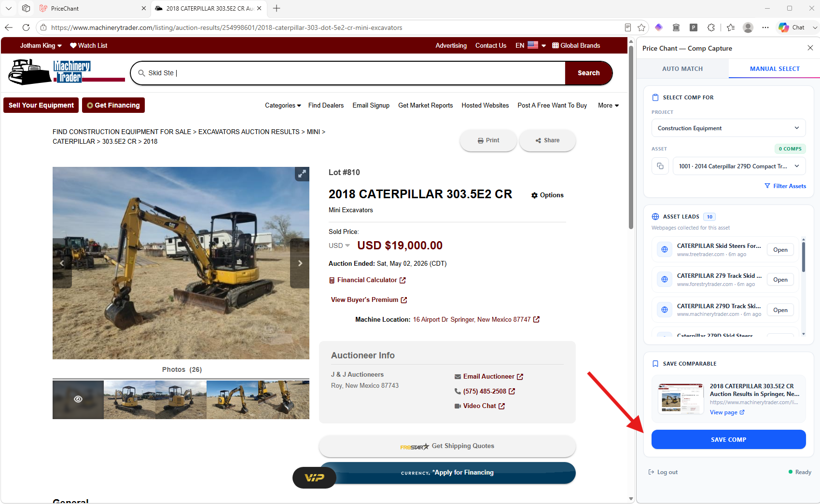Open the Financial Calculator link
The height and width of the screenshot is (504, 820).
click(x=367, y=280)
